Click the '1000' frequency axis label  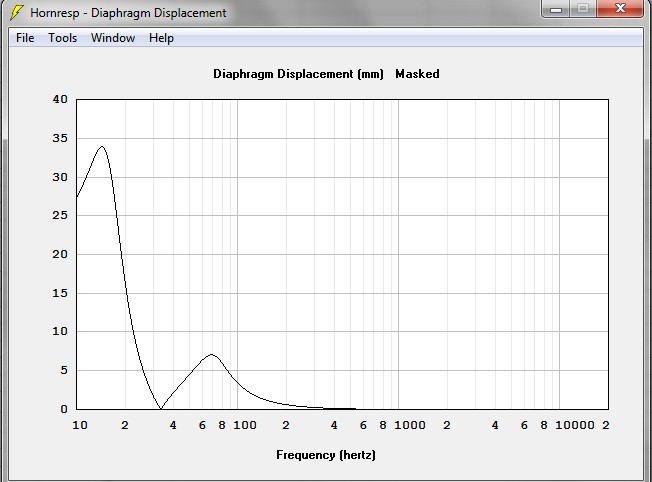(410, 425)
